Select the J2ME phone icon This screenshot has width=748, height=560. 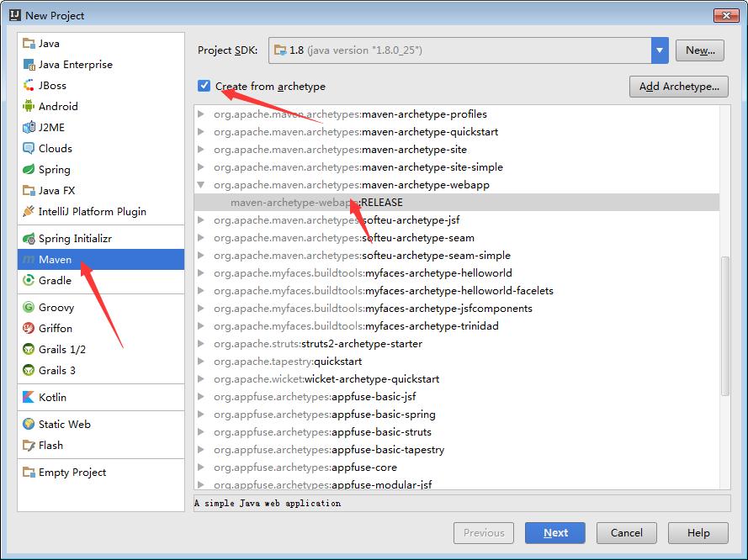click(29, 127)
